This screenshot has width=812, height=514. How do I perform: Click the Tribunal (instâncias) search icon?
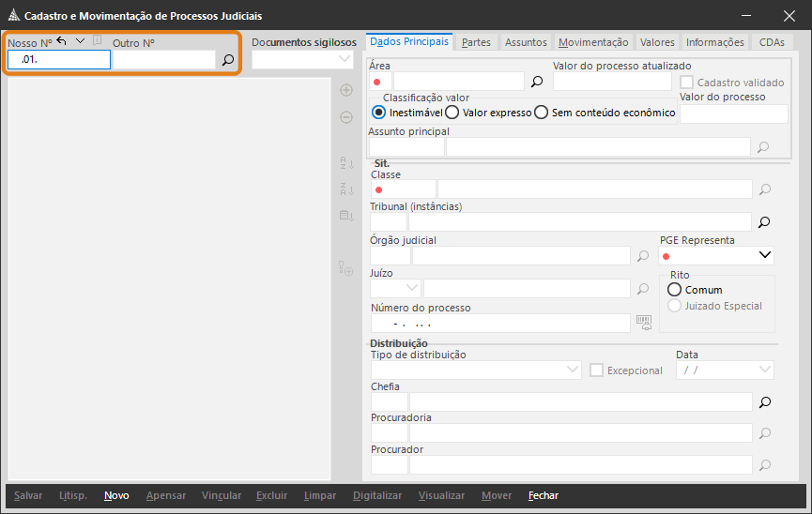pos(764,222)
